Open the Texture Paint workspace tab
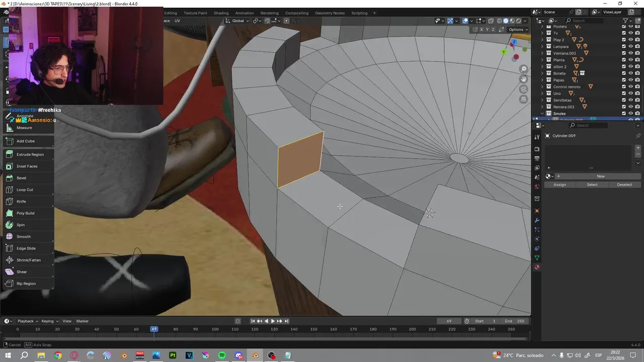644x362 pixels. (195, 13)
